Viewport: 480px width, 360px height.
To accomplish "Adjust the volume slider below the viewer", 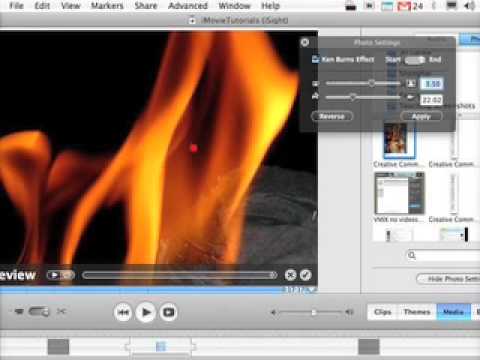I will point(312,312).
